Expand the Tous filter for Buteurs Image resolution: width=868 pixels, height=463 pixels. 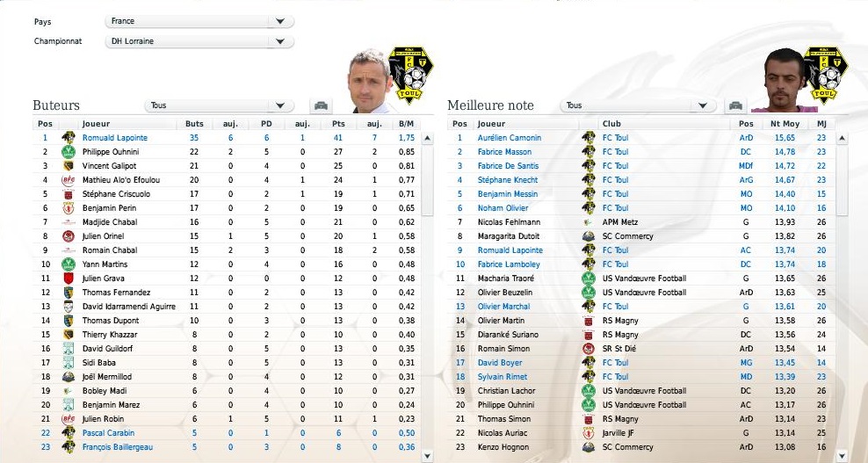pyautogui.click(x=220, y=105)
